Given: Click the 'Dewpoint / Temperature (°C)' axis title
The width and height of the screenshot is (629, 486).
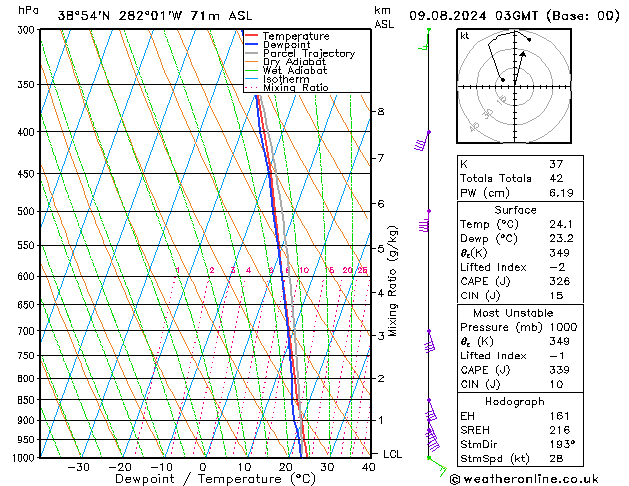Looking at the screenshot, I should 215,479.
